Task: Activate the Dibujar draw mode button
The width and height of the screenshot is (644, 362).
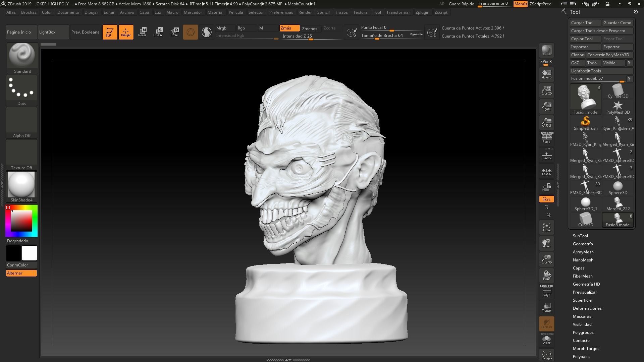Action: coord(126,32)
